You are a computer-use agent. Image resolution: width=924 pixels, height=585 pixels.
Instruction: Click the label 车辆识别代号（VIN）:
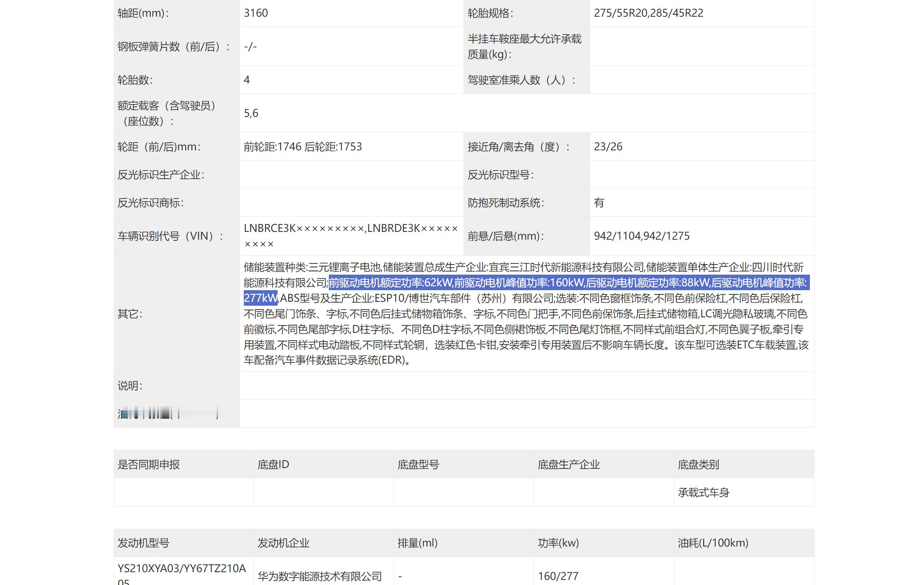[171, 236]
